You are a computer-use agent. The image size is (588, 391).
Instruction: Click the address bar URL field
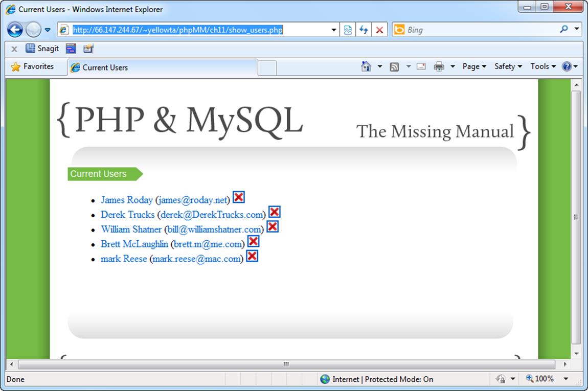197,30
